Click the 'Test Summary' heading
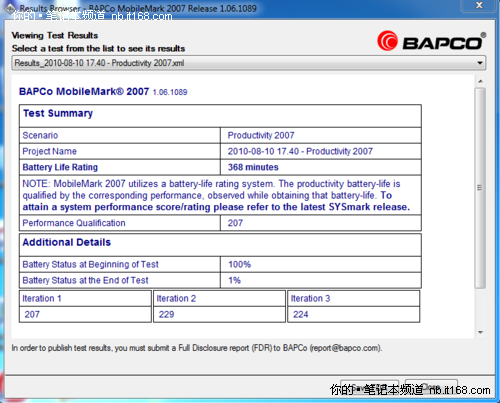The height and width of the screenshot is (403, 500). pos(58,113)
